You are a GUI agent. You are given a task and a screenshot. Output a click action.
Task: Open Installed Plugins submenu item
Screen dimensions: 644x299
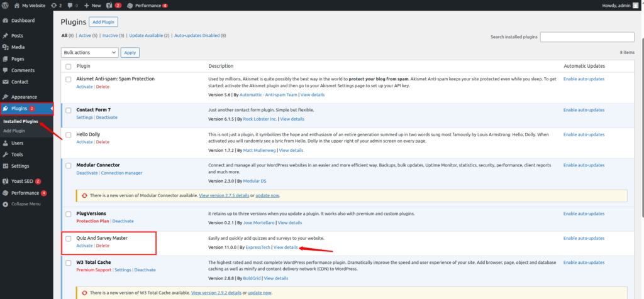21,121
